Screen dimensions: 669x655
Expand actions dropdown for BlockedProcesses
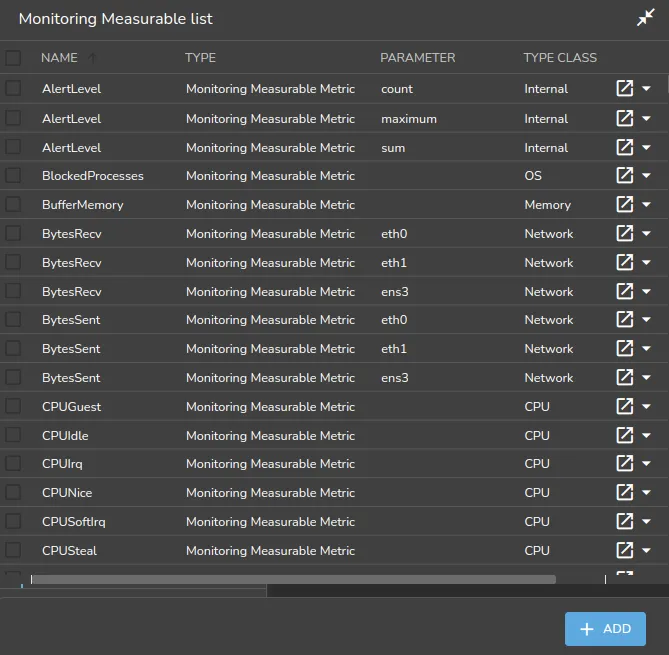pyautogui.click(x=646, y=176)
